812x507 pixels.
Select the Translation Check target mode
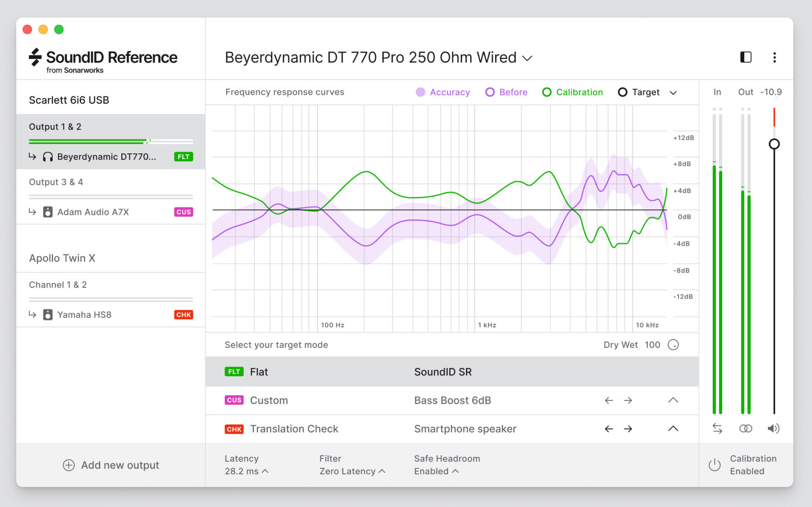pyautogui.click(x=452, y=429)
